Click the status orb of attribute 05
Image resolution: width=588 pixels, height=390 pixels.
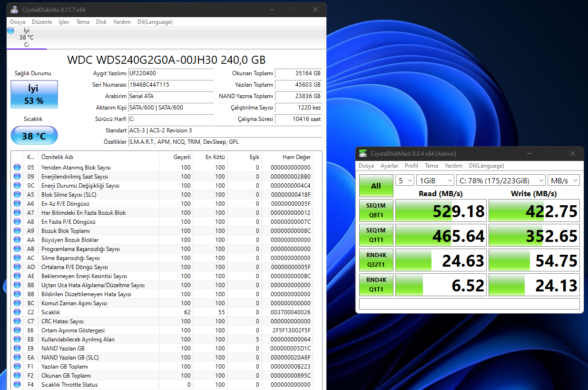[x=18, y=167]
